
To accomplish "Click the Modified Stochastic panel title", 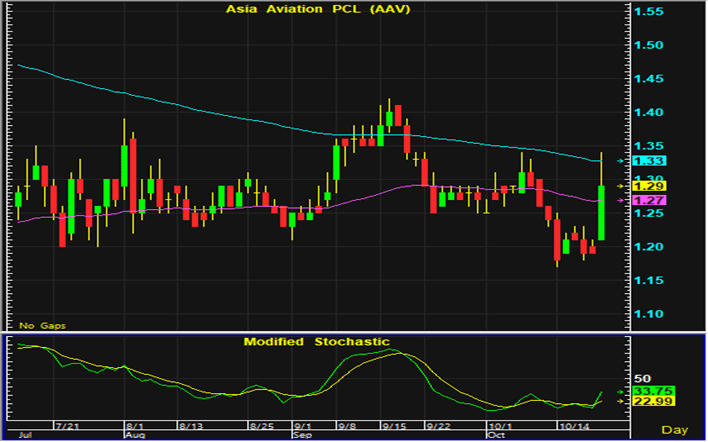I will click(x=317, y=342).
